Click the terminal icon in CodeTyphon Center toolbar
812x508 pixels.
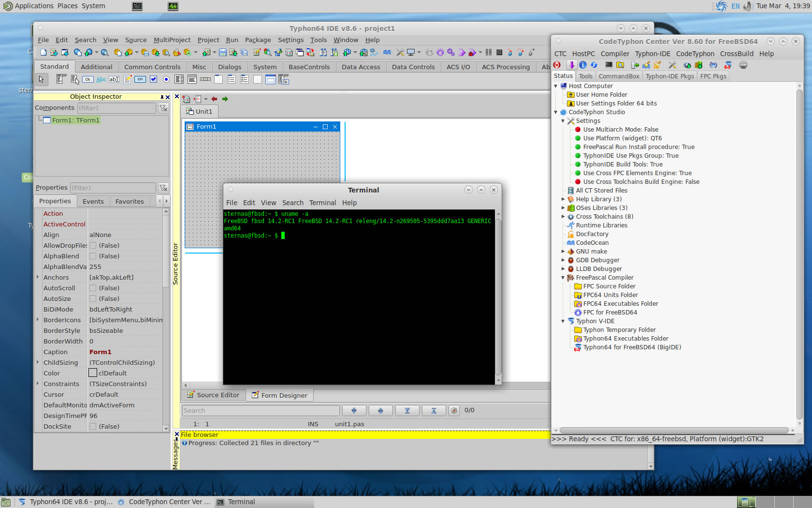[609, 65]
